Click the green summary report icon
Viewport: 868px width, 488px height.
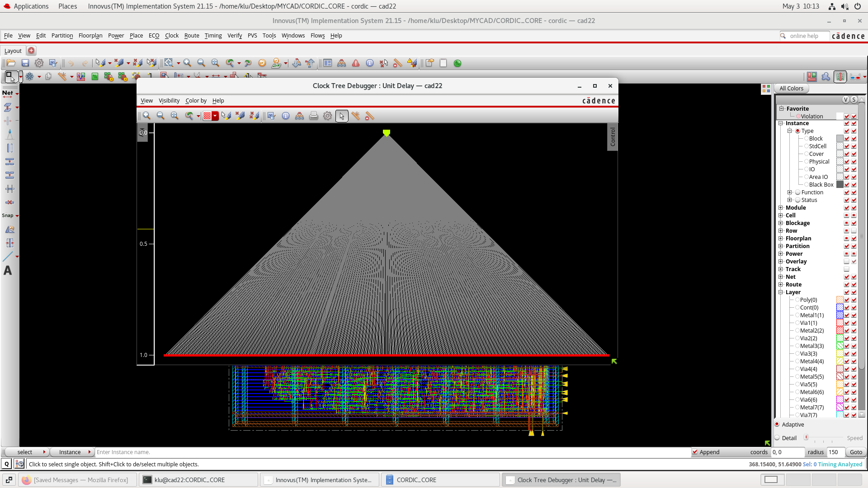pos(458,63)
